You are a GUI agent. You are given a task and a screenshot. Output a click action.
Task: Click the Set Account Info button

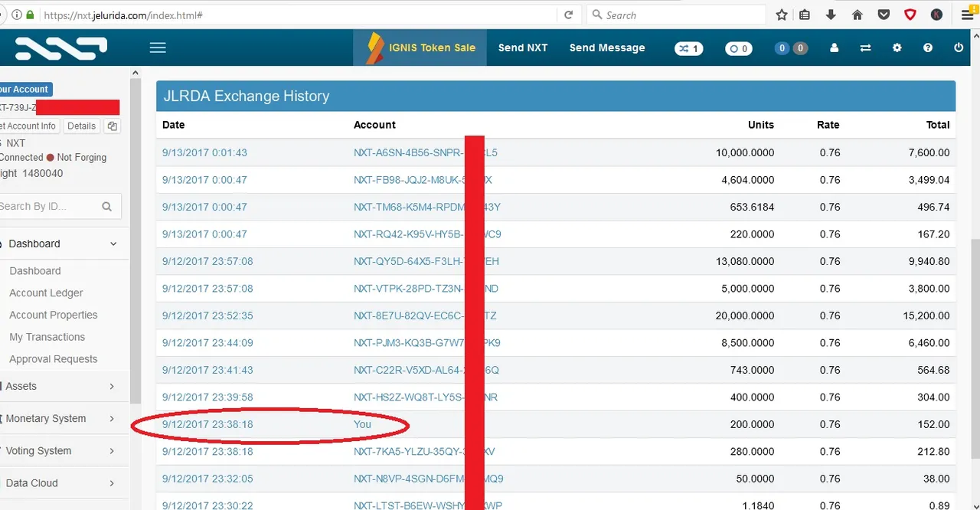coord(28,126)
